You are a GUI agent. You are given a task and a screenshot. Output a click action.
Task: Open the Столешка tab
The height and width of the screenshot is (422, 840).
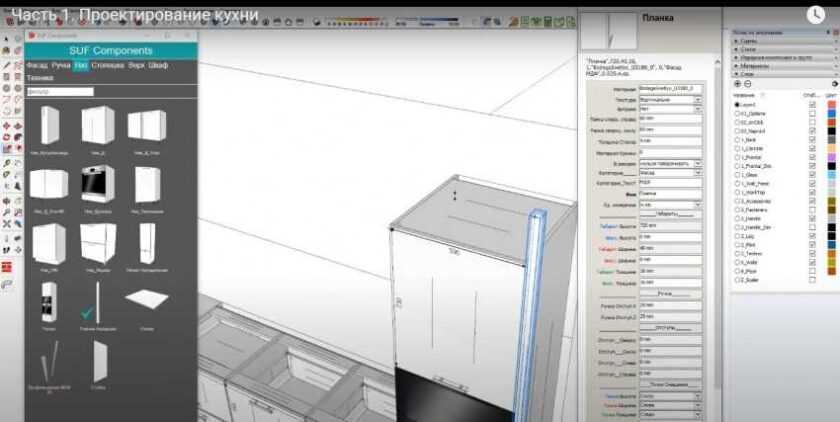[x=107, y=64]
